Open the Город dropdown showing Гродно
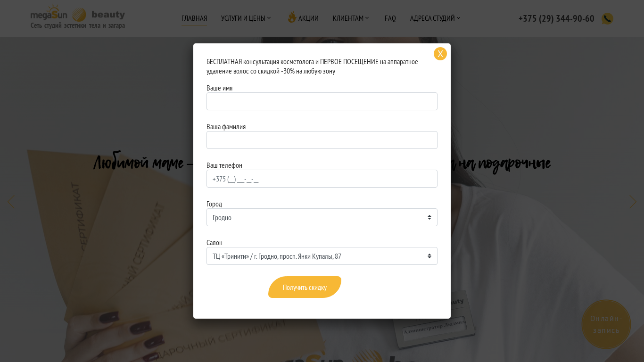644x362 pixels. (322, 217)
